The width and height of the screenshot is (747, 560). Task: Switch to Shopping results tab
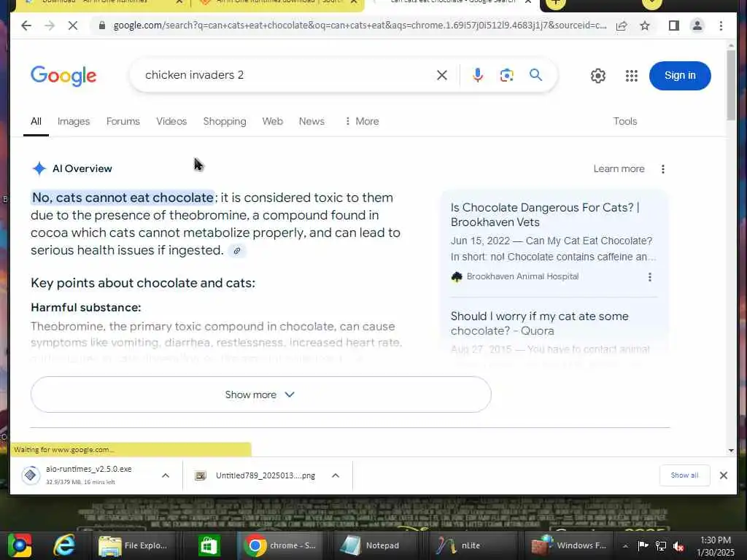[x=225, y=122]
